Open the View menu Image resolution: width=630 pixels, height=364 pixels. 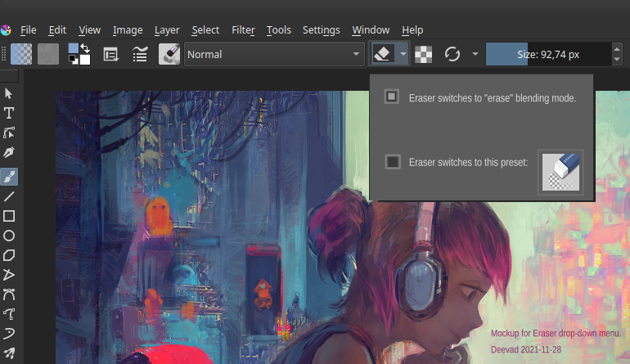coord(89,30)
